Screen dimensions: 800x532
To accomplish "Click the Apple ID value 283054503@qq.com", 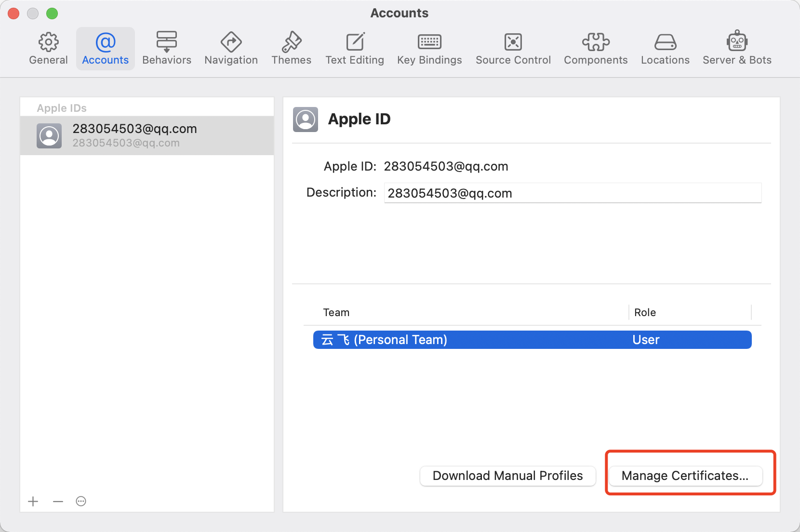I will (x=446, y=166).
